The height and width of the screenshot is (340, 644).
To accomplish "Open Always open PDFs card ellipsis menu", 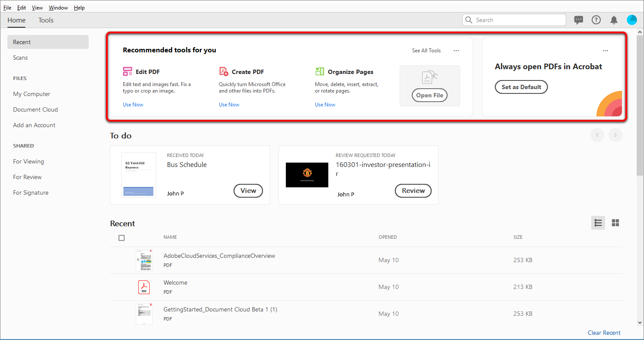I will click(x=606, y=51).
